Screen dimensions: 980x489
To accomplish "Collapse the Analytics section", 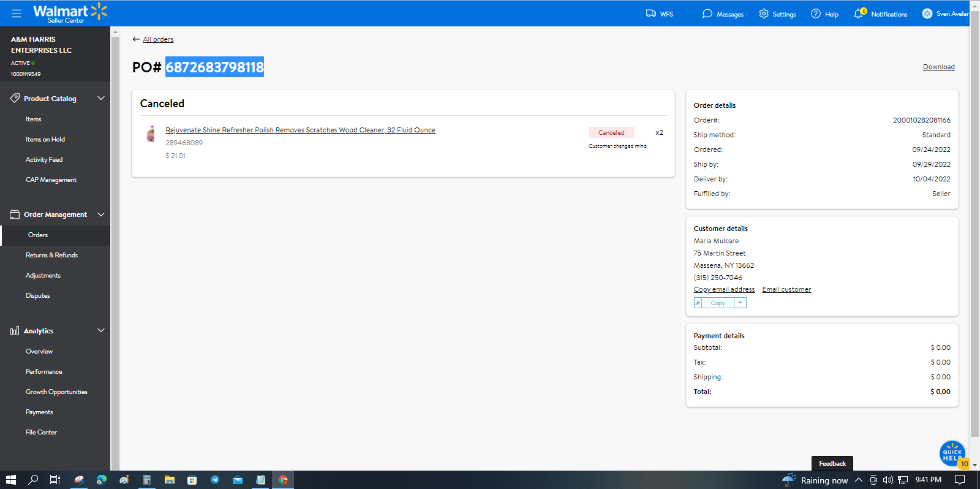I will (101, 330).
